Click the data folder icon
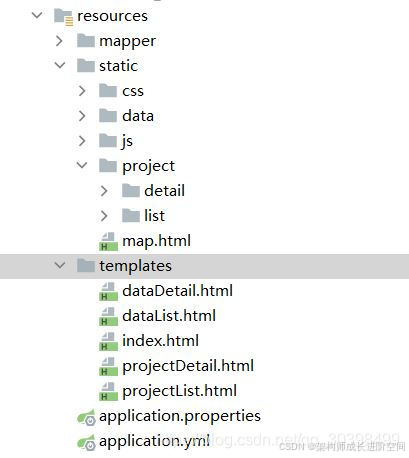Image resolution: width=409 pixels, height=458 pixels. 108,115
